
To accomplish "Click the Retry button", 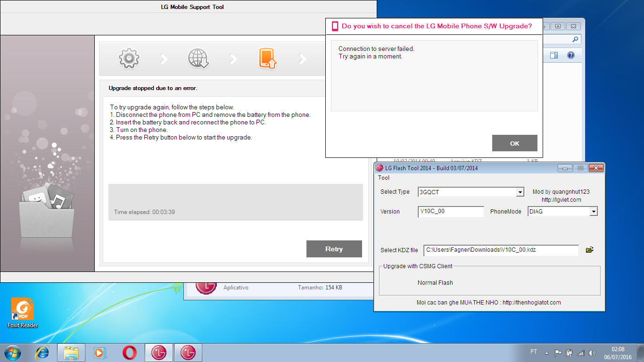I will pos(334,249).
